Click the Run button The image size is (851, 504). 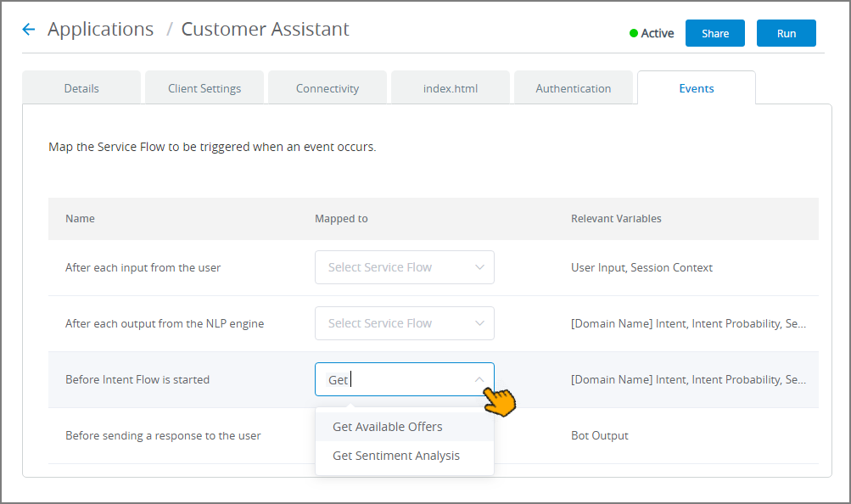[786, 33]
